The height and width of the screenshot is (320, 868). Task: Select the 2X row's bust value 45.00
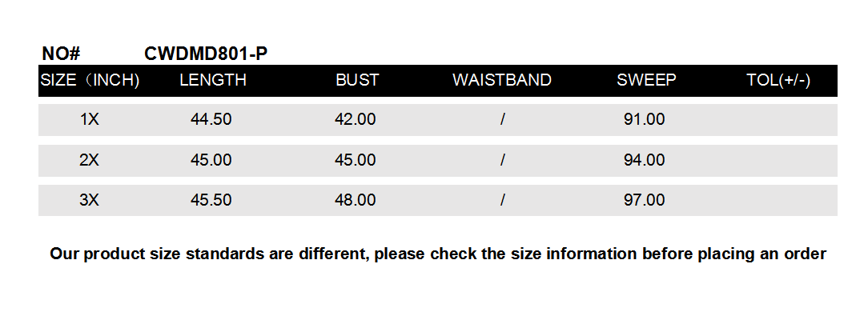tap(356, 160)
